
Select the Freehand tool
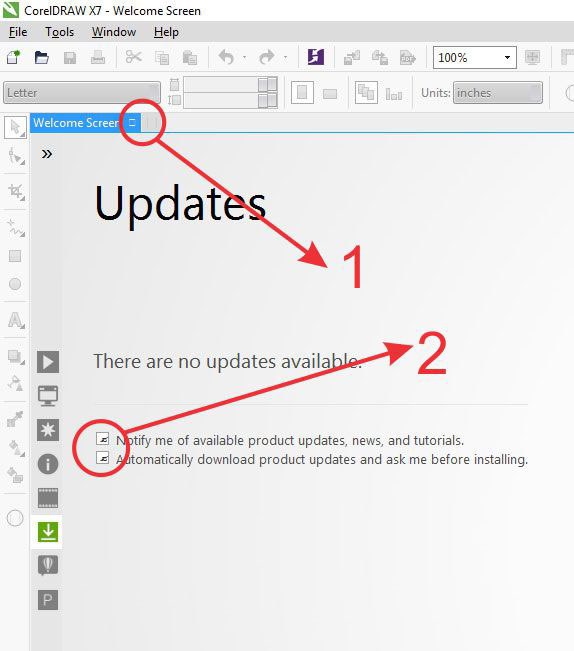(16, 228)
